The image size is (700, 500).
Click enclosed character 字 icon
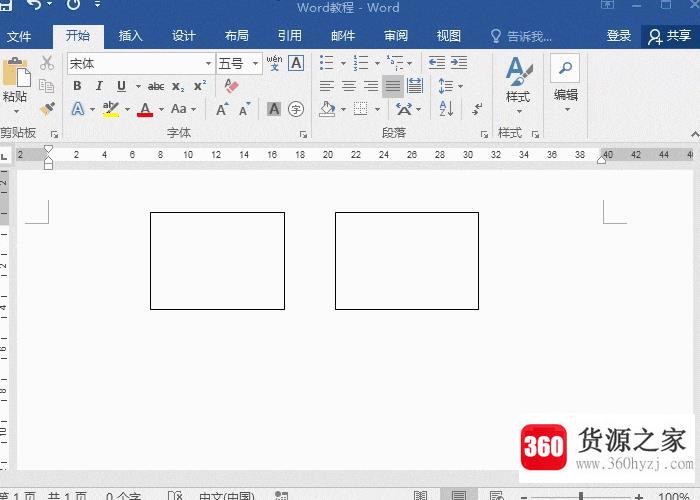coord(296,109)
